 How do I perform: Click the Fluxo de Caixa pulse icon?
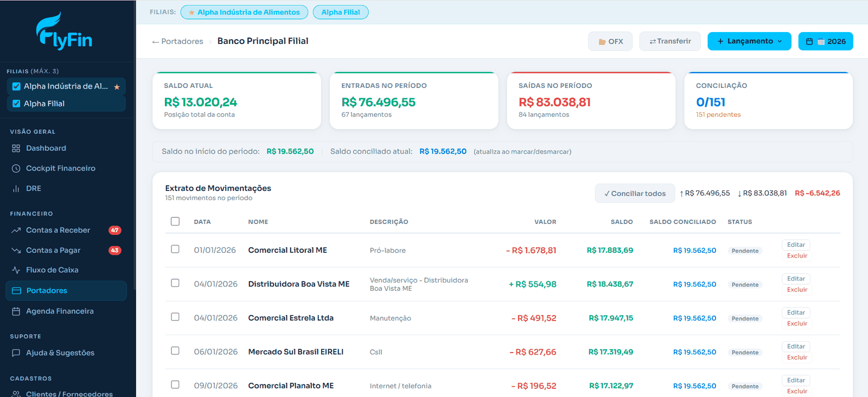pos(16,270)
